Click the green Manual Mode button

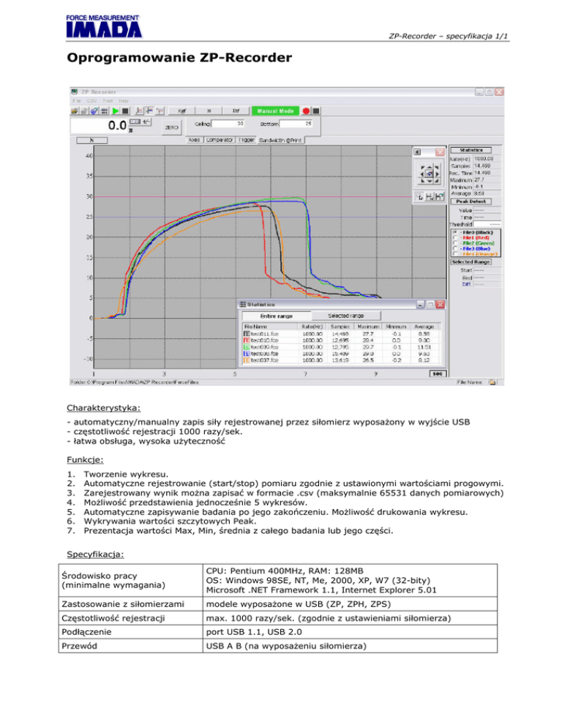click(x=275, y=111)
